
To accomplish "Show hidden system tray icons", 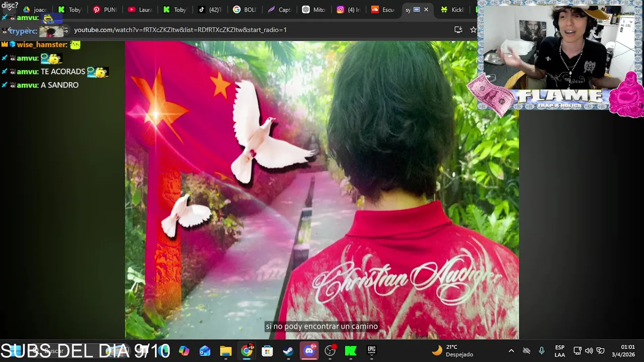I will click(x=511, y=351).
